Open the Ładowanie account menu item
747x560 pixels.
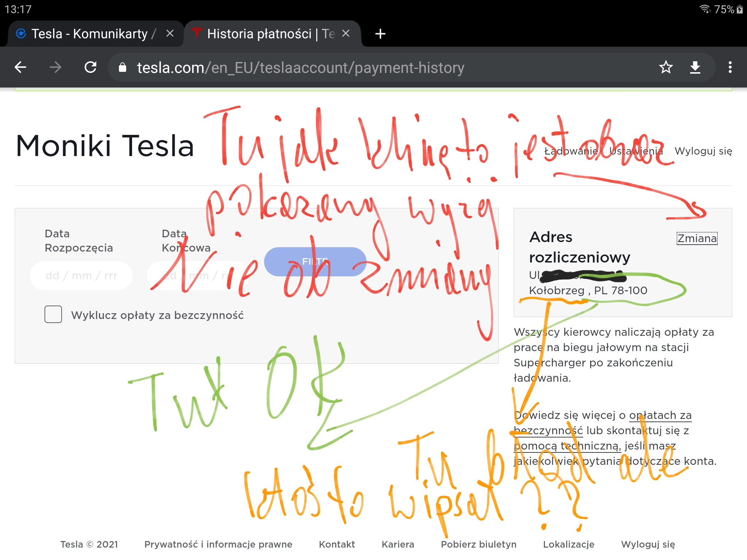pyautogui.click(x=571, y=151)
